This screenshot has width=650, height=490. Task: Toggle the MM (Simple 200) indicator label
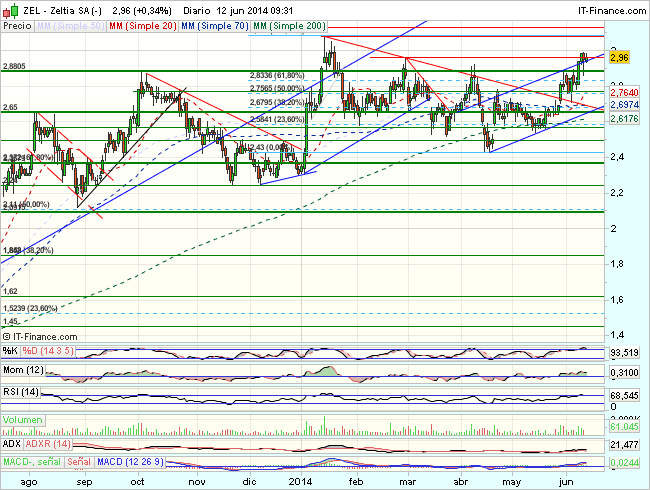pos(288,23)
